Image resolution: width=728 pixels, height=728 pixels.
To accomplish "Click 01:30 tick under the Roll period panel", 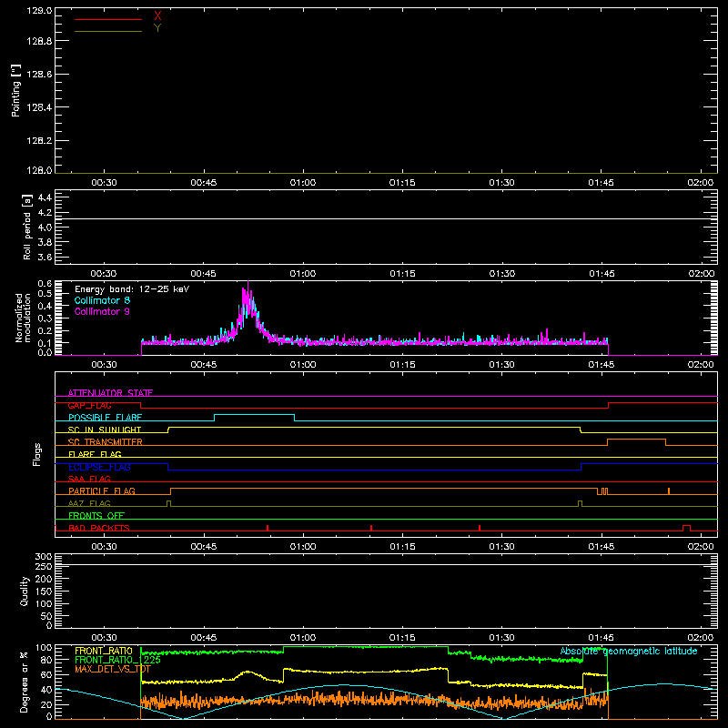I will [x=502, y=274].
